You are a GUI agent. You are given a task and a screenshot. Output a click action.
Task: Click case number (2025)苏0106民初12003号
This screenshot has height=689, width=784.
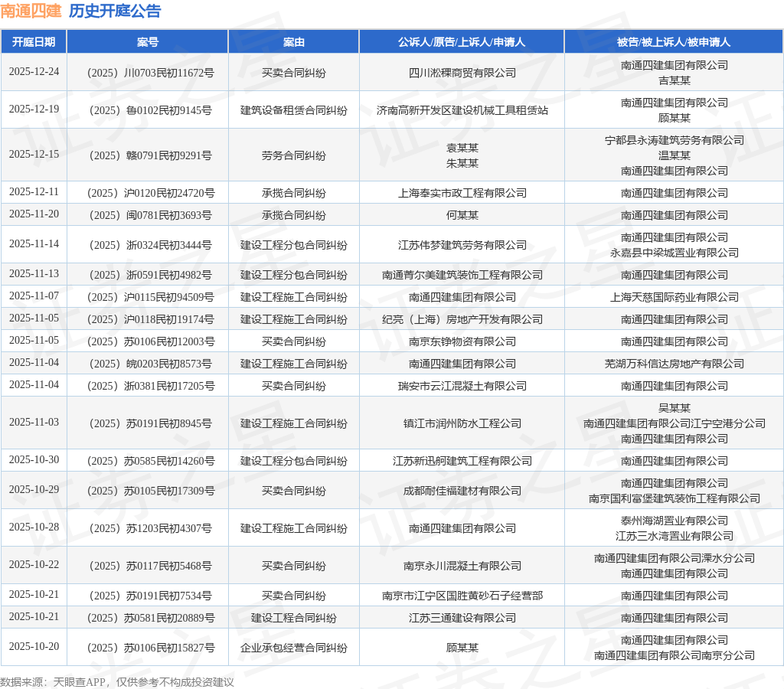pos(151,341)
